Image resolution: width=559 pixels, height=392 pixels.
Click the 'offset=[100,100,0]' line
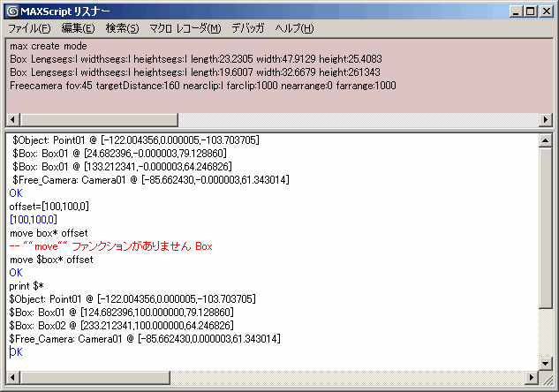[x=49, y=207]
